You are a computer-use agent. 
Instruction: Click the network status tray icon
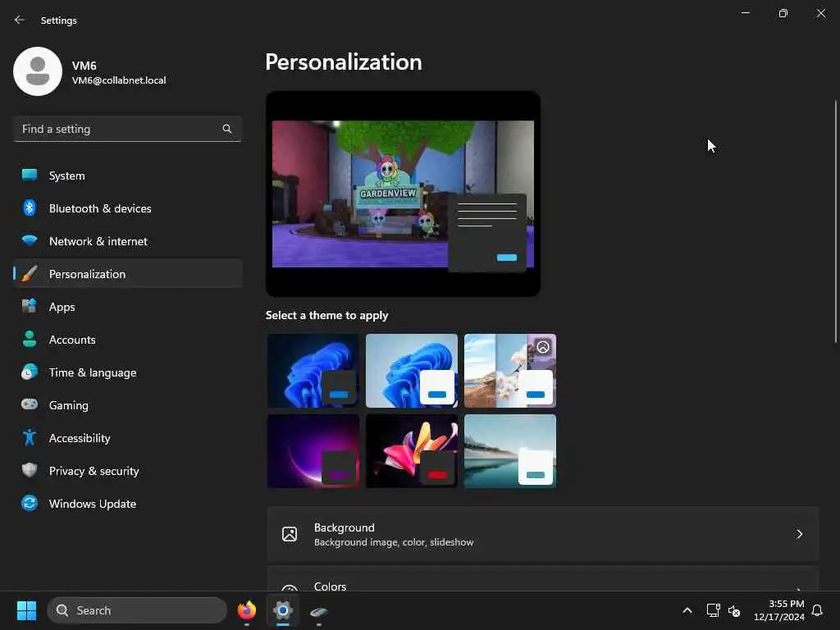click(x=713, y=610)
